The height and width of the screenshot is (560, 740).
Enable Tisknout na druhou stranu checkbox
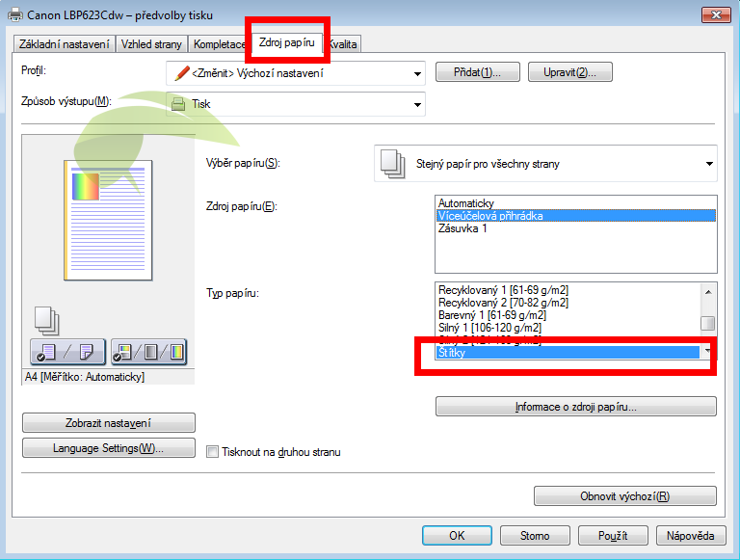pyautogui.click(x=213, y=451)
